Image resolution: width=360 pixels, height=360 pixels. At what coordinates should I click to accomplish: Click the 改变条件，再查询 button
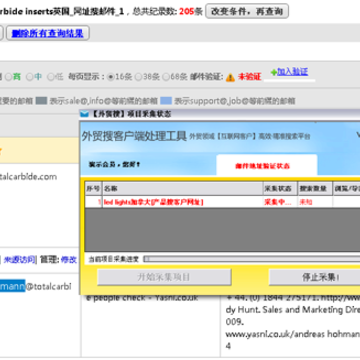coord(247,11)
